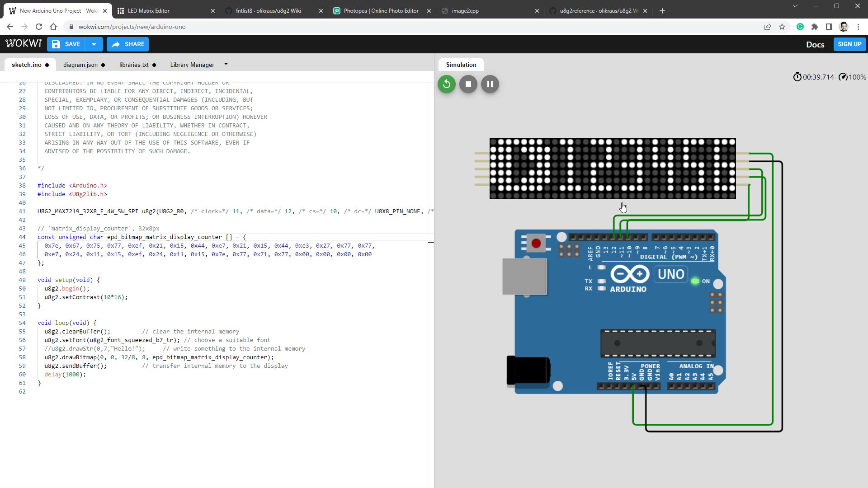This screenshot has width=868, height=488.
Task: Reload the current page
Action: [x=38, y=27]
